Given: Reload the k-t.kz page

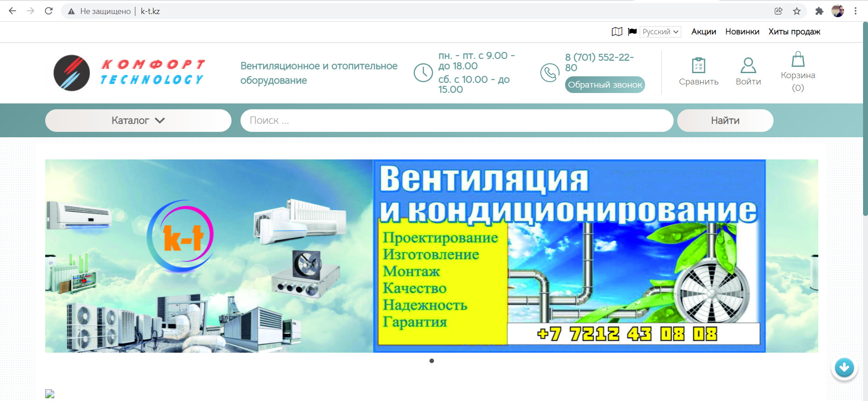Looking at the screenshot, I should [x=49, y=11].
